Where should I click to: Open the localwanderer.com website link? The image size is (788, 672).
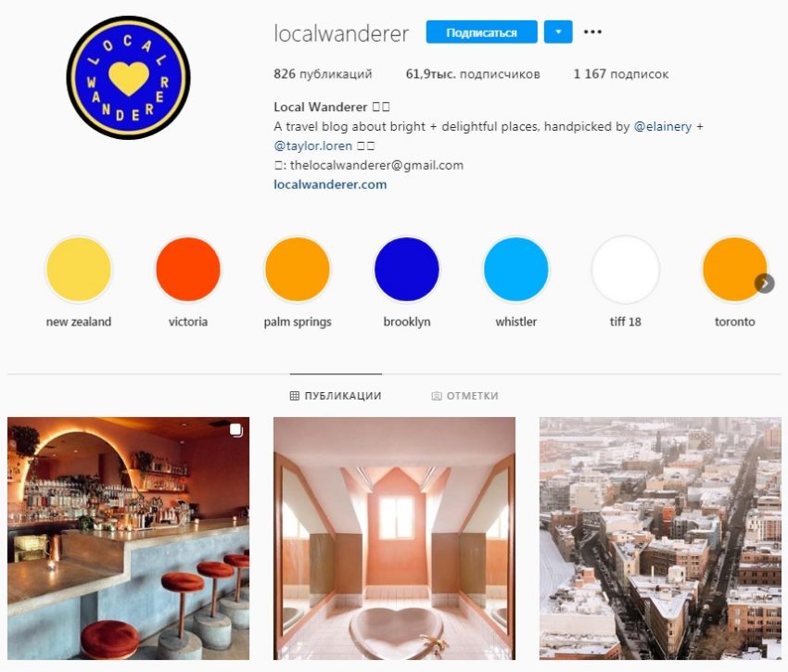coord(330,184)
